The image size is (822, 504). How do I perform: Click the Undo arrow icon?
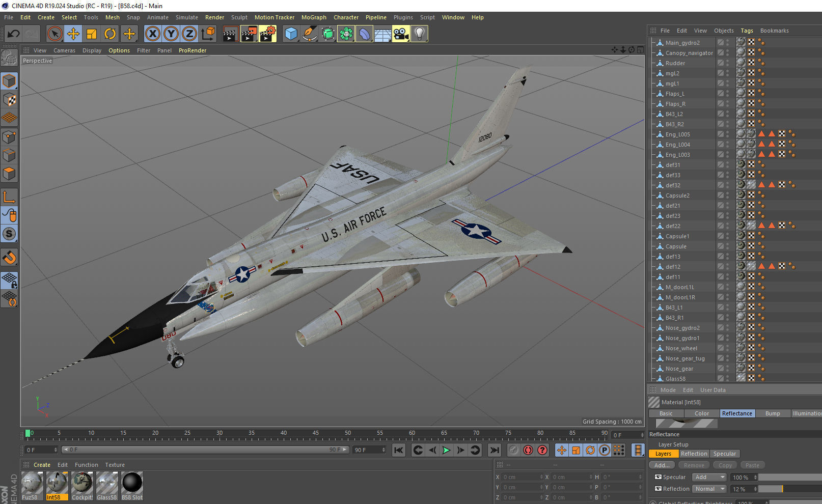click(14, 34)
